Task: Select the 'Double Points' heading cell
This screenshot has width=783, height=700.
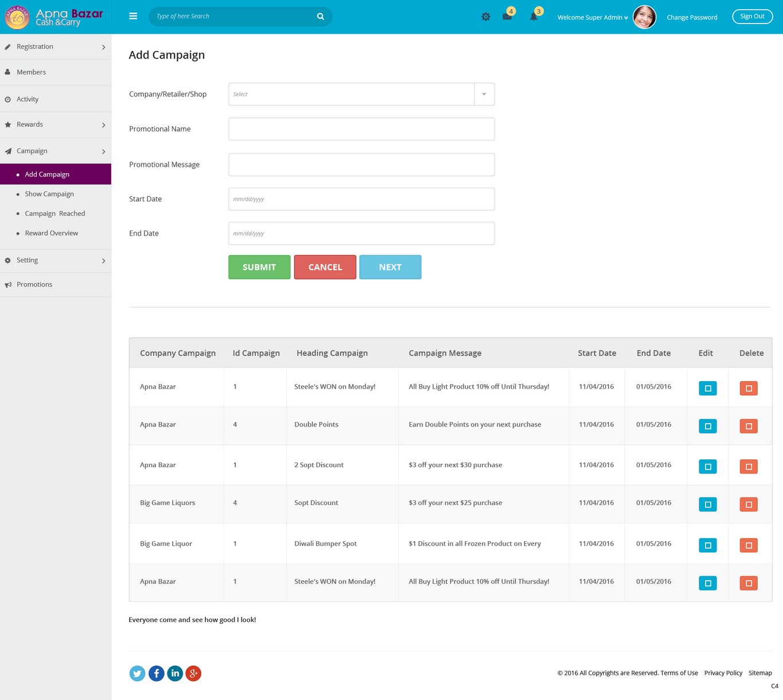Action: pyautogui.click(x=316, y=424)
